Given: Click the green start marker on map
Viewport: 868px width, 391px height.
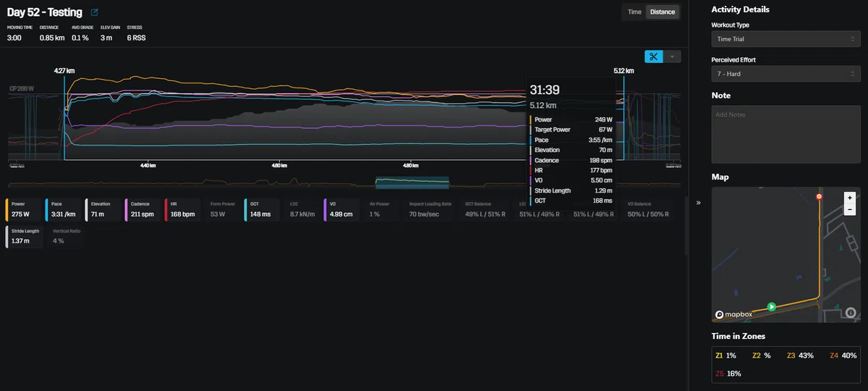Looking at the screenshot, I should (x=772, y=307).
